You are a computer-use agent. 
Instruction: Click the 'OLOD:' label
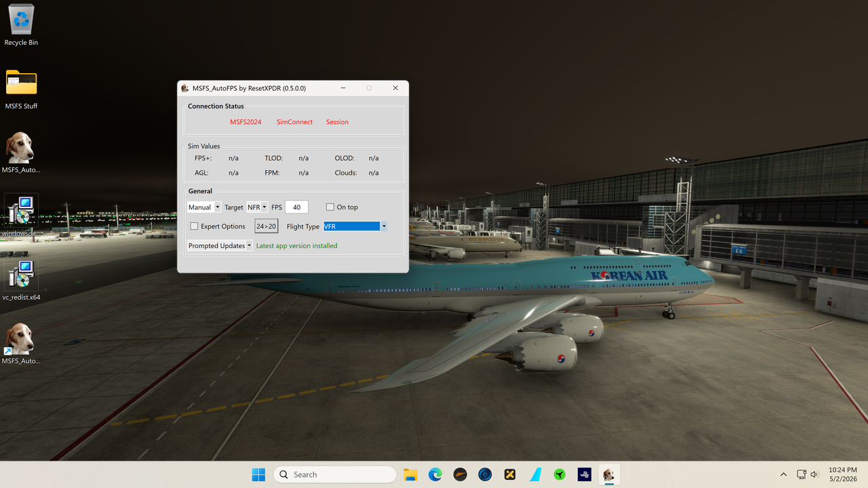(344, 158)
